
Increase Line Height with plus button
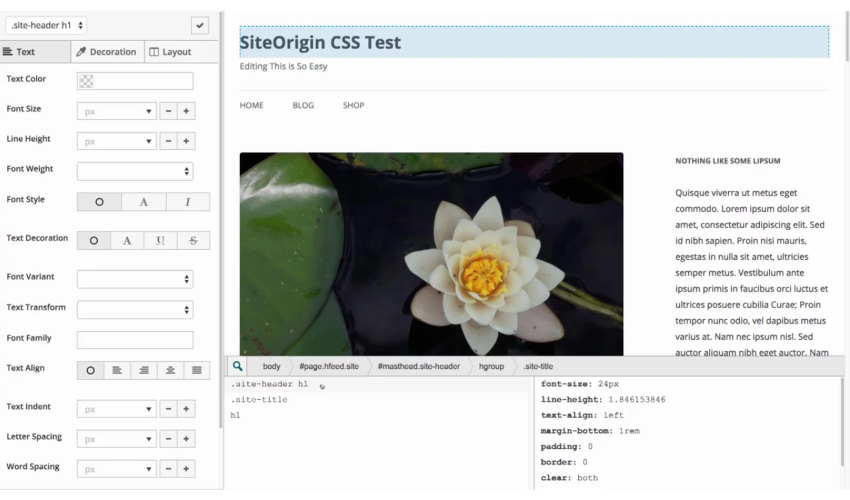click(186, 141)
